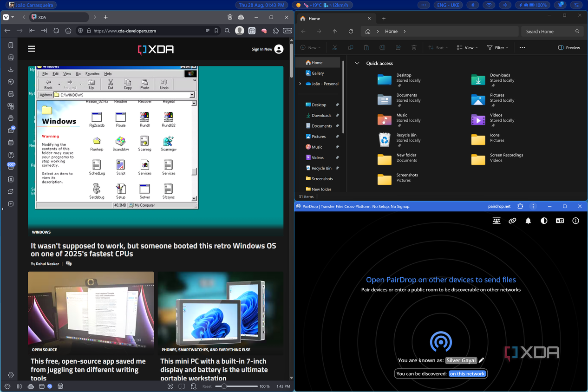The height and width of the screenshot is (392, 588).
Task: Open the retro Windows OS article headline
Action: tap(153, 249)
